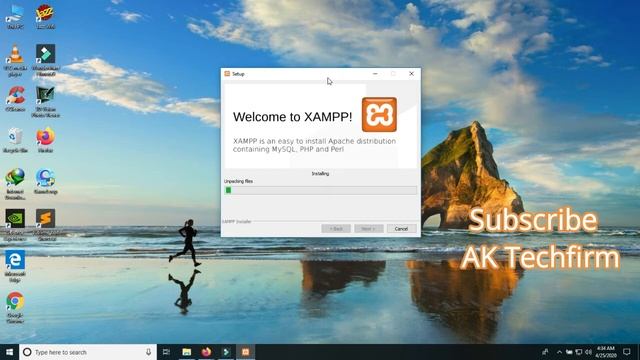Open the Filmora taskbar icon

coord(226,352)
